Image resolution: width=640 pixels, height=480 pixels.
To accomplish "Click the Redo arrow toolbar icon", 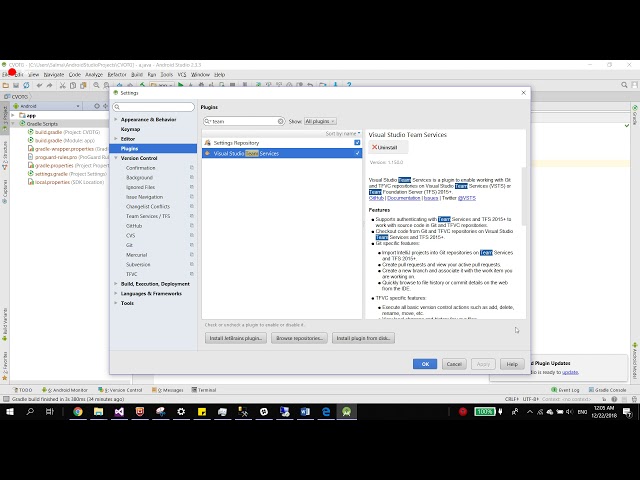I will click(49, 85).
